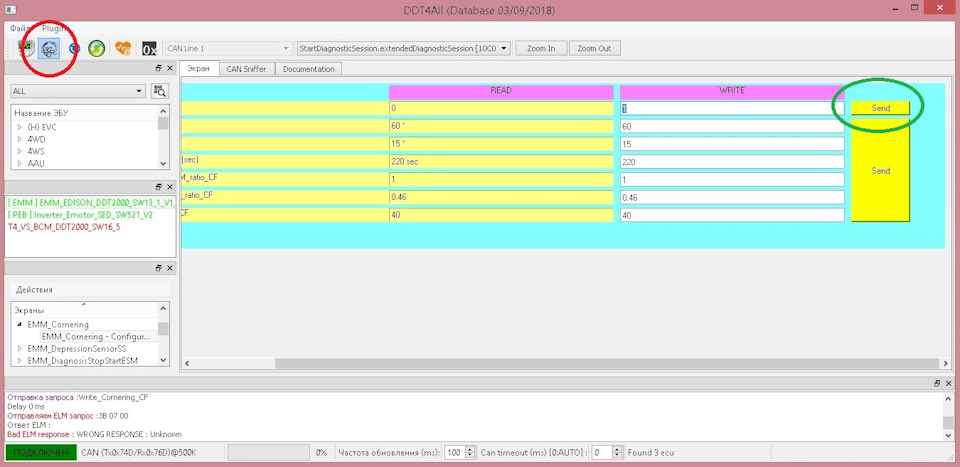Float the log output panel
960x467 pixels.
[x=937, y=383]
